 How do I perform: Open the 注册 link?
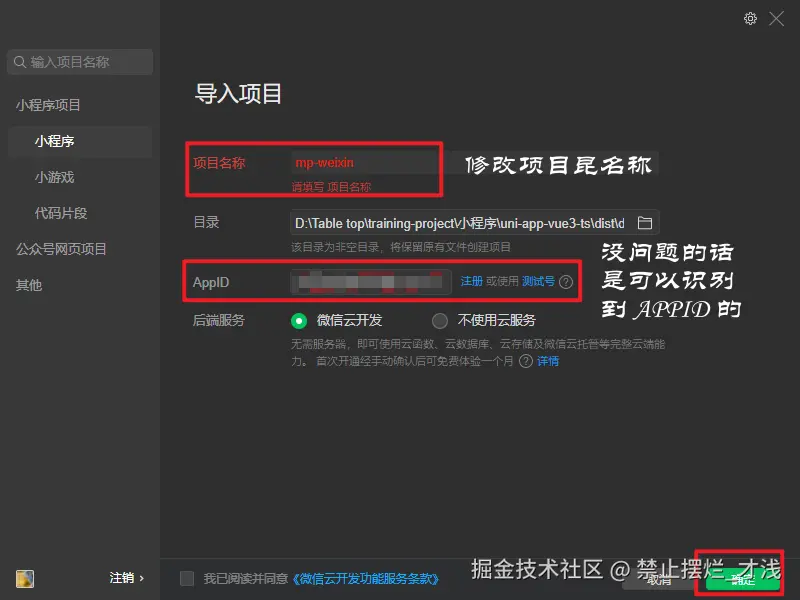pyautogui.click(x=471, y=282)
